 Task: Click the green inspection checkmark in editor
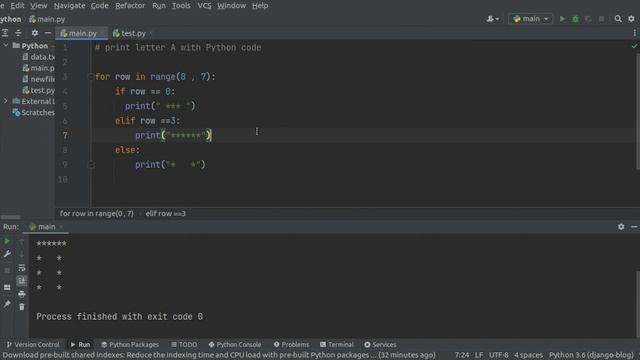pyautogui.click(x=634, y=47)
